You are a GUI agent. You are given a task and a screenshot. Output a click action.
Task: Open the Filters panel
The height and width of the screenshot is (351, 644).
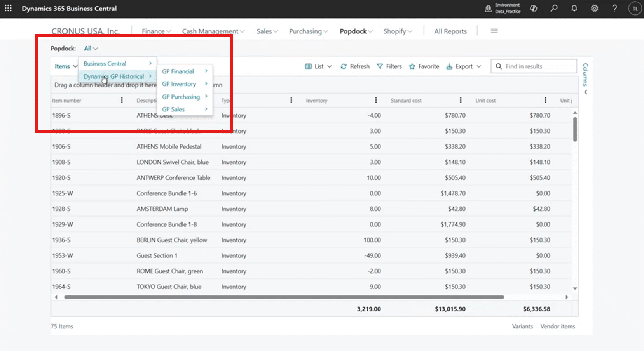point(389,66)
